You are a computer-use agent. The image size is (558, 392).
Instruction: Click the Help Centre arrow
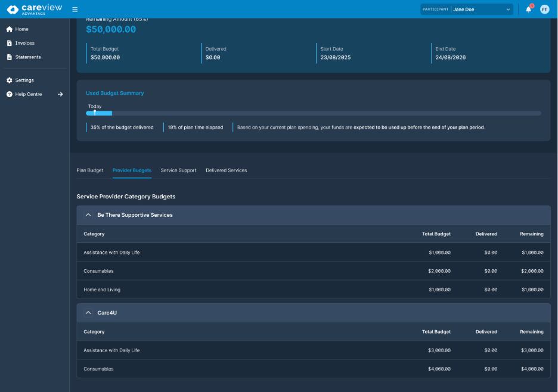(60, 94)
